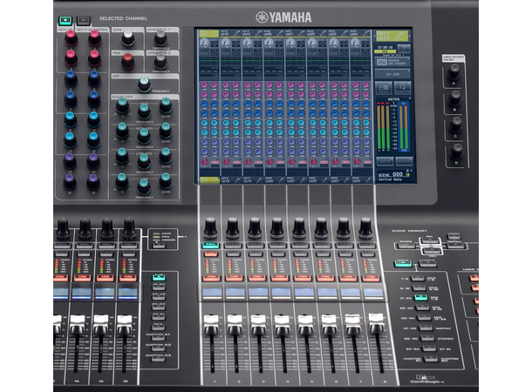This screenshot has height=392, width=532.
Task: Select the top ch18 tab on the touchscreen
Action: click(x=231, y=33)
